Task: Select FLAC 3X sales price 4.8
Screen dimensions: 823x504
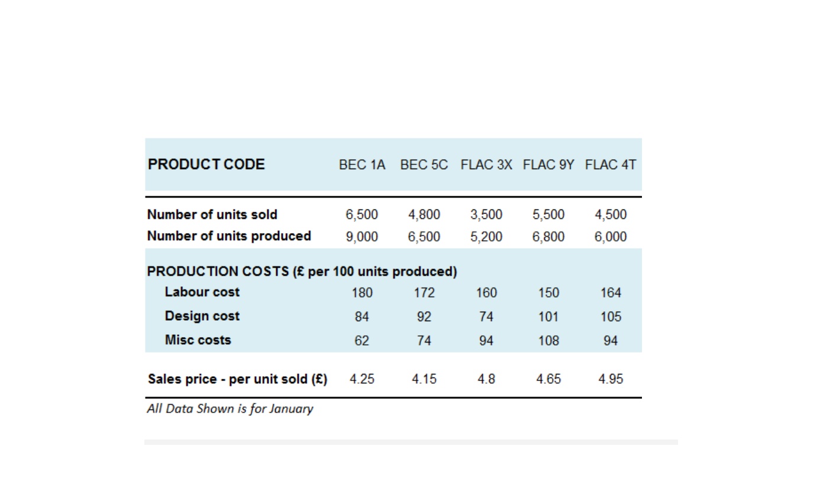Action: tap(486, 379)
